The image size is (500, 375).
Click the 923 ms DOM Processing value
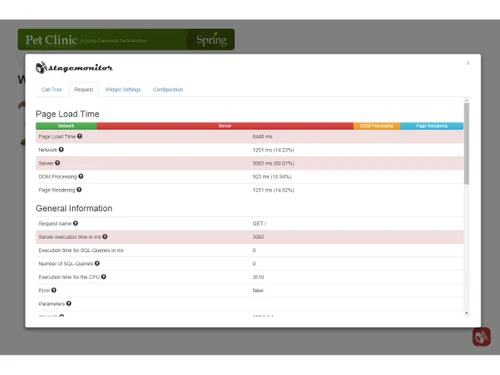(x=272, y=177)
